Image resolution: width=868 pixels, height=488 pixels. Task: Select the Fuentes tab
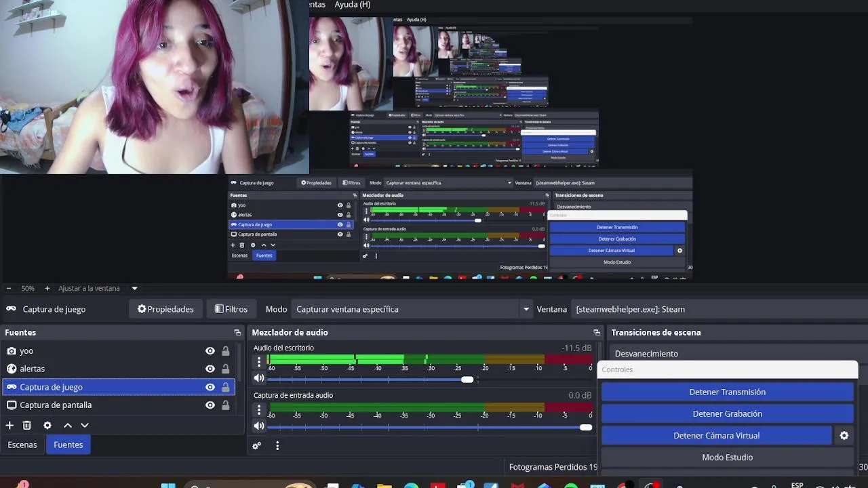[68, 445]
